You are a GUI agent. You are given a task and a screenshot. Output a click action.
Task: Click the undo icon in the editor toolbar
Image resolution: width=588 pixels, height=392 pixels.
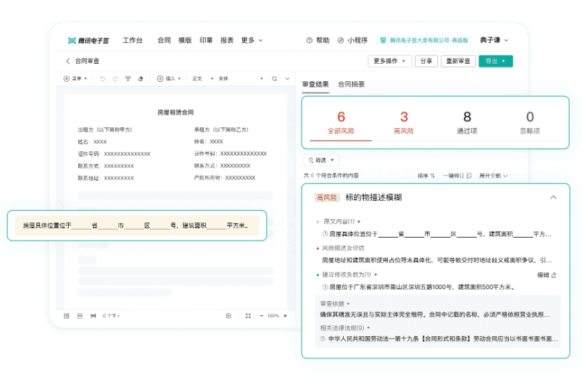point(102,79)
